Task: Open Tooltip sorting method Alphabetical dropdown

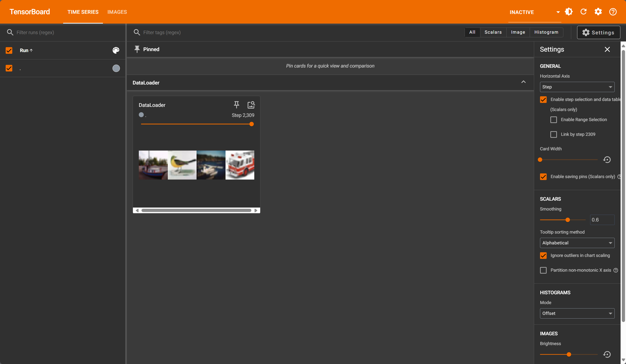Action: coord(577,243)
